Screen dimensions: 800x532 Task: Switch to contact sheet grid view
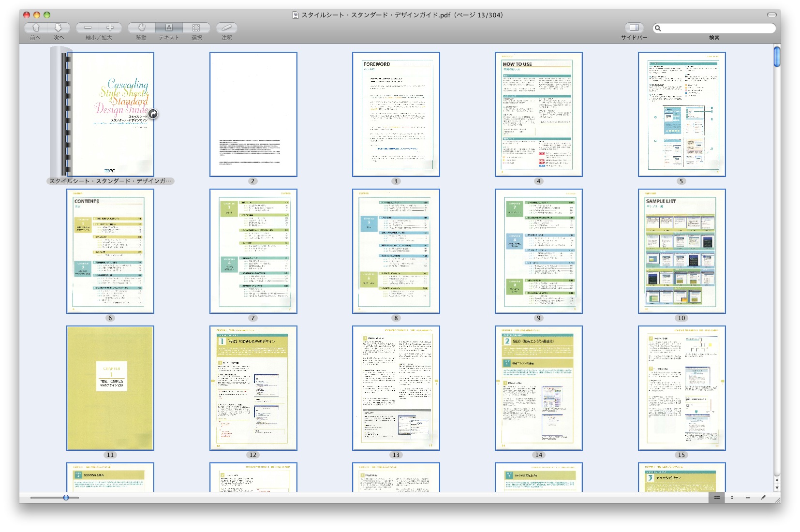pyautogui.click(x=717, y=497)
